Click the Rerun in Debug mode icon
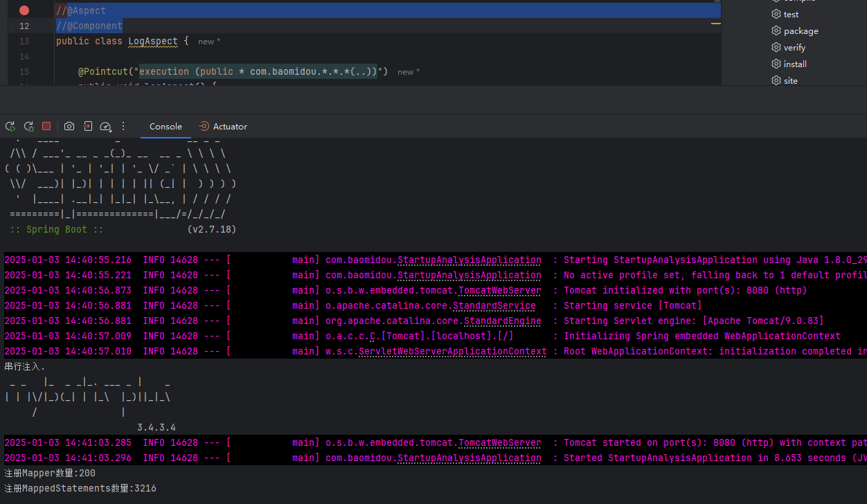 28,127
